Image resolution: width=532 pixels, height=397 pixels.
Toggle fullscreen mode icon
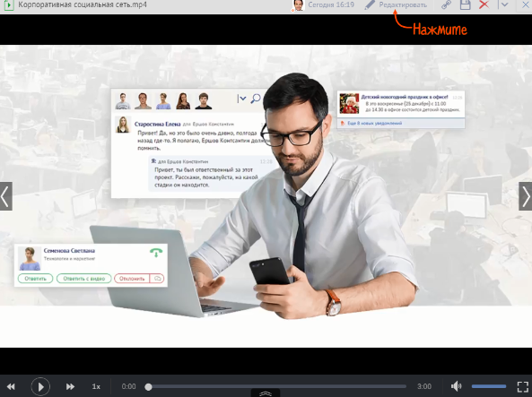click(523, 386)
